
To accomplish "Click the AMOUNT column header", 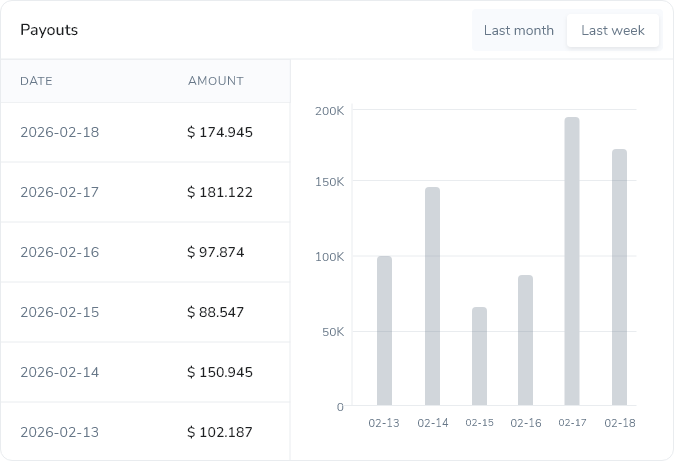I will [x=216, y=81].
